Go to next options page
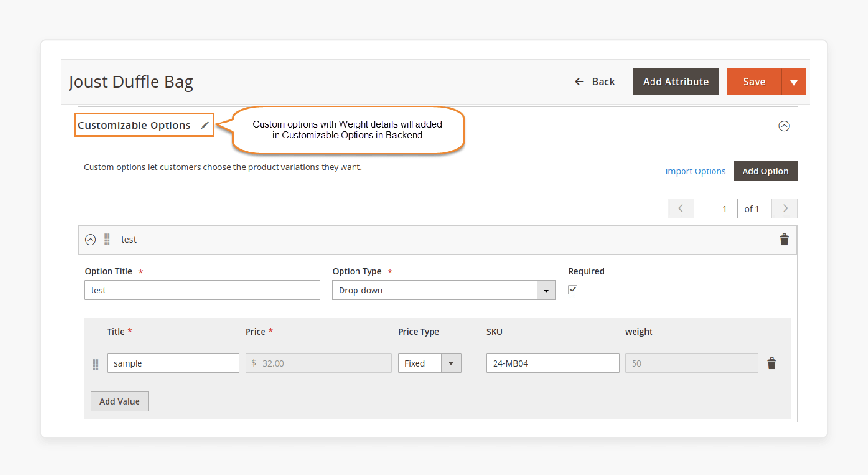The height and width of the screenshot is (475, 868). pyautogui.click(x=784, y=209)
